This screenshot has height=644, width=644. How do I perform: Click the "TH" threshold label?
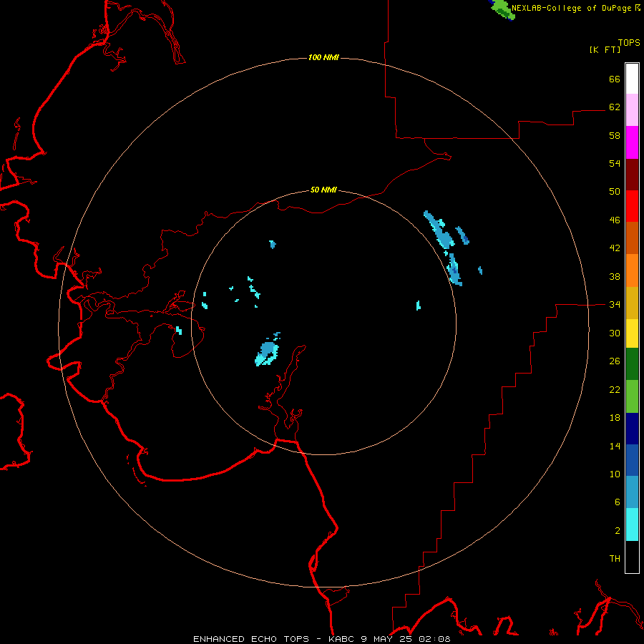coord(615,558)
